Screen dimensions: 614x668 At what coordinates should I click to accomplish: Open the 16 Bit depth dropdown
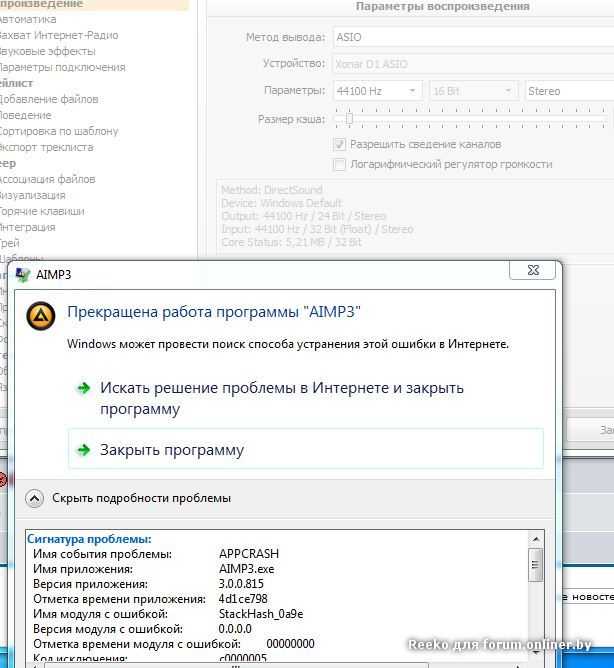(474, 91)
